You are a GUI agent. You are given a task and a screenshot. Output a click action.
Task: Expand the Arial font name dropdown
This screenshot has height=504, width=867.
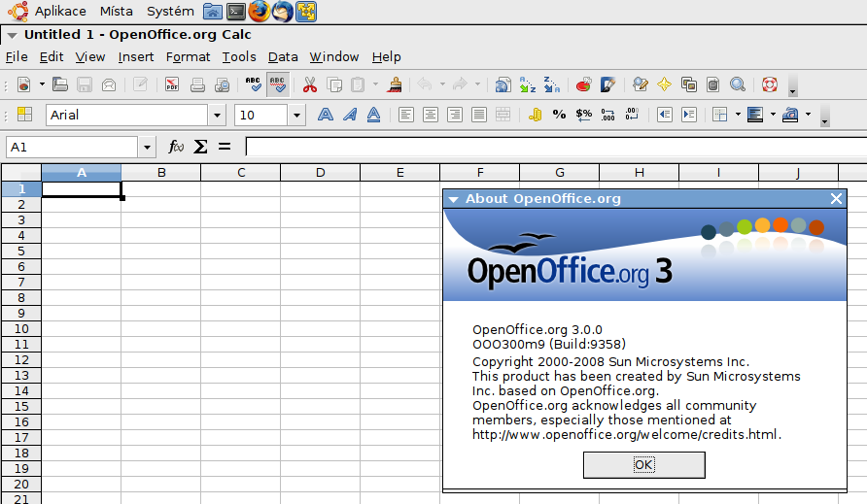217,115
